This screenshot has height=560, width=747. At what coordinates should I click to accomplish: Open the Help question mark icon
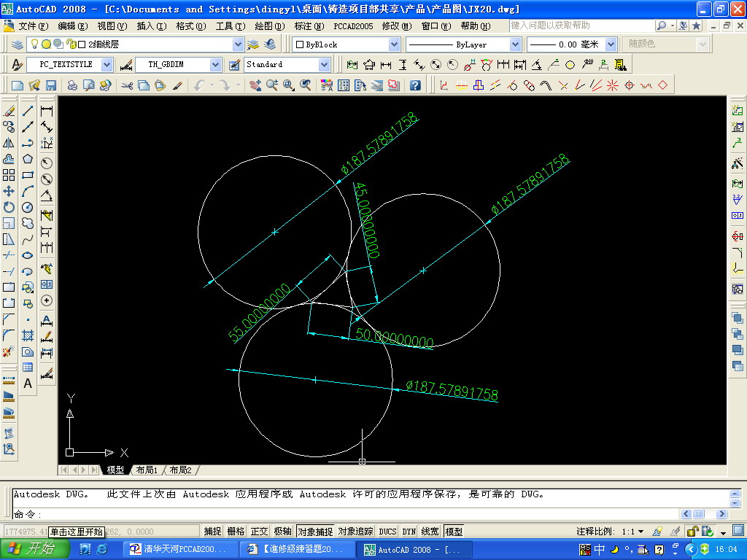click(x=415, y=85)
